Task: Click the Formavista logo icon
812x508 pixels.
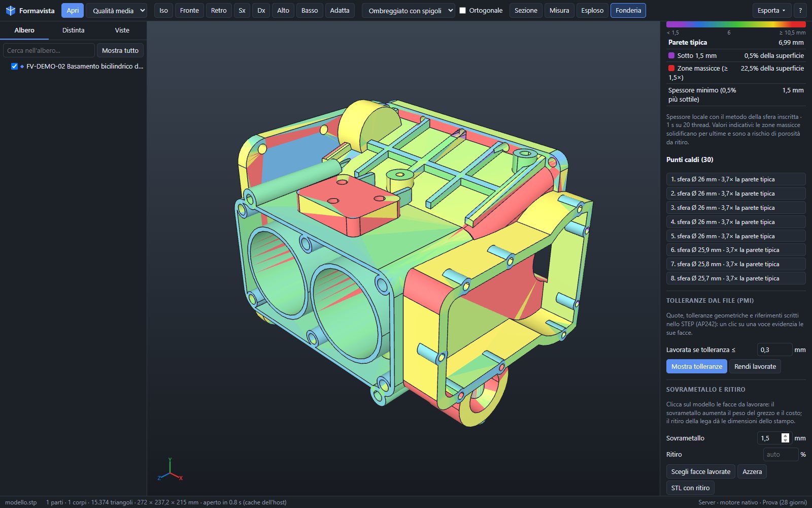Action: (x=10, y=11)
